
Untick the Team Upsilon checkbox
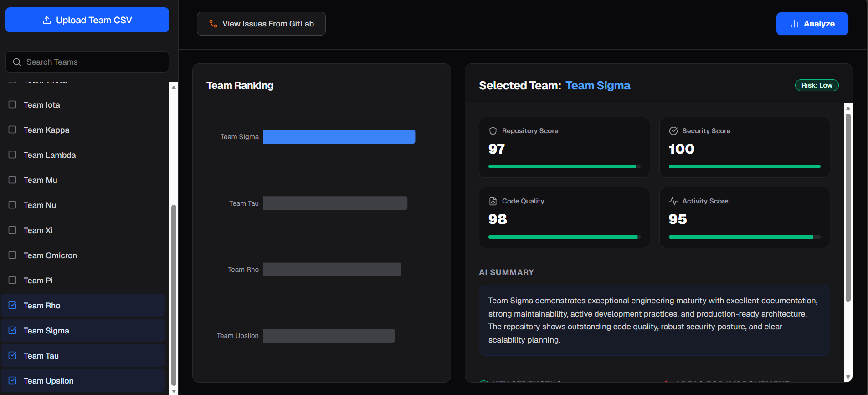click(x=12, y=380)
